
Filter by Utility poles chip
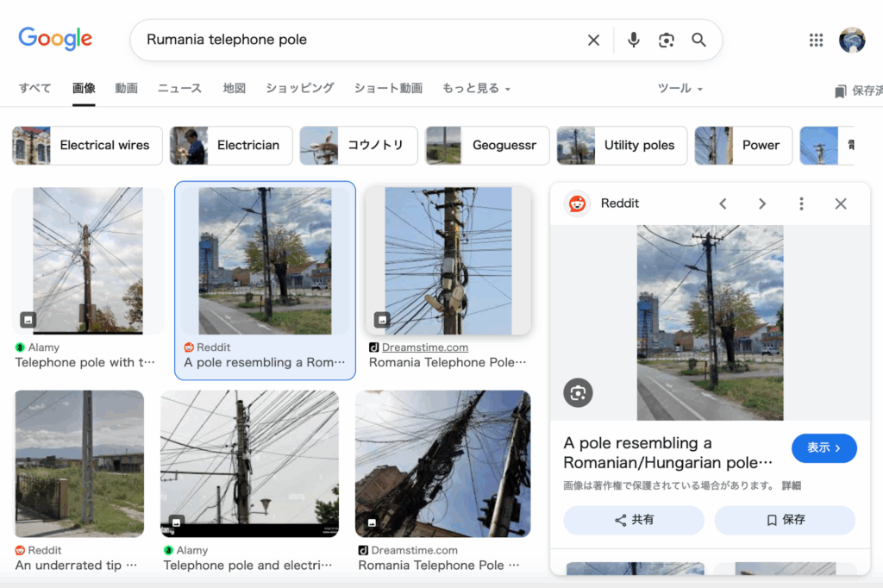tap(622, 146)
